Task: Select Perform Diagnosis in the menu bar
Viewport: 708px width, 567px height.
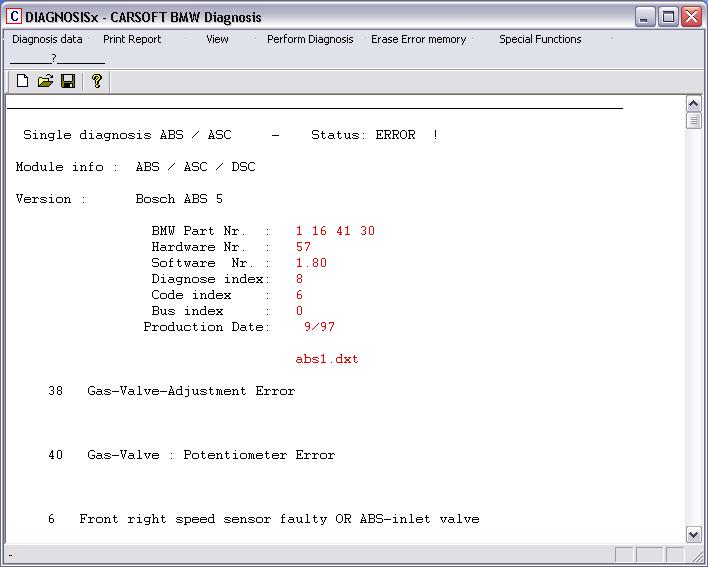Action: tap(310, 39)
